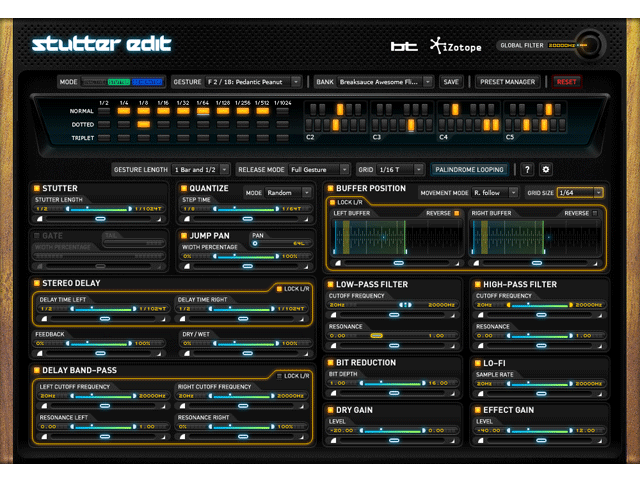Adjust Stutter curve slider handle
Screen dimensions: 640x480
100,219
